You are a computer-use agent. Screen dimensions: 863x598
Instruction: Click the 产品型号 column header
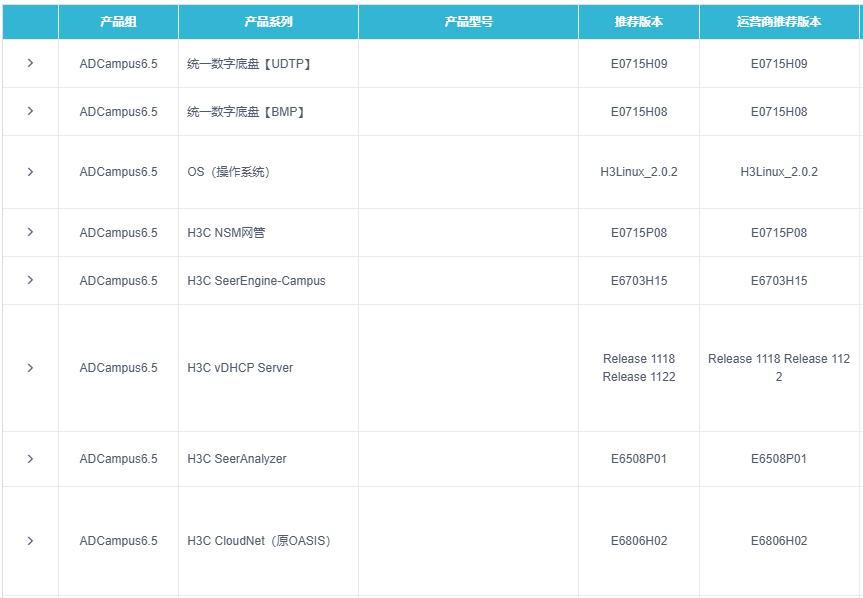coord(468,22)
